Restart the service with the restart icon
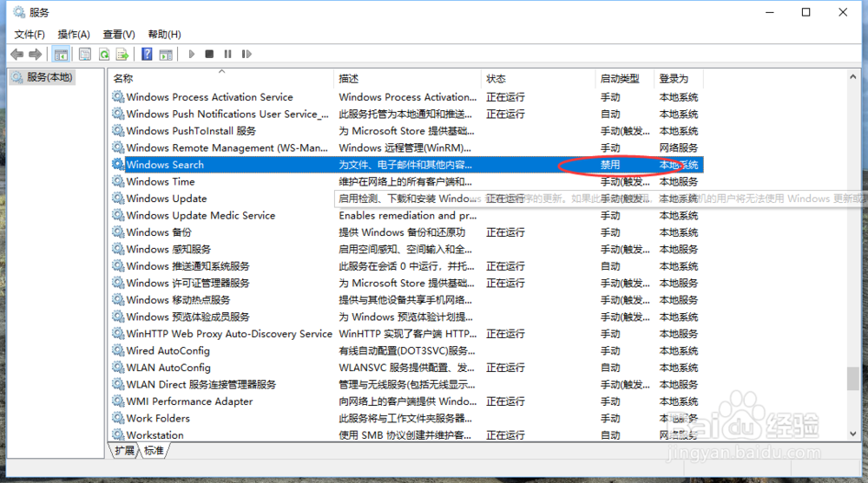The height and width of the screenshot is (483, 868). 247,55
